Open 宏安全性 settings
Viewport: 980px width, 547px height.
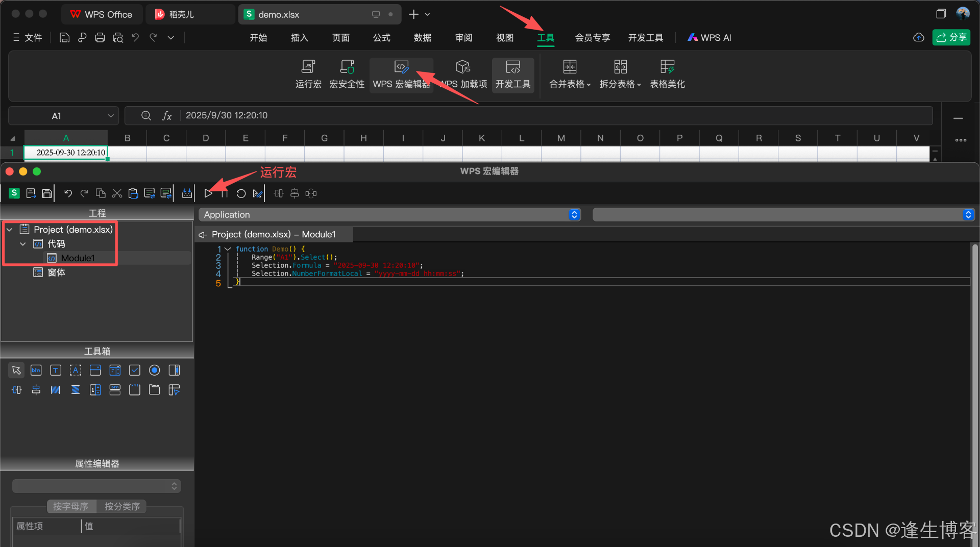coord(347,74)
